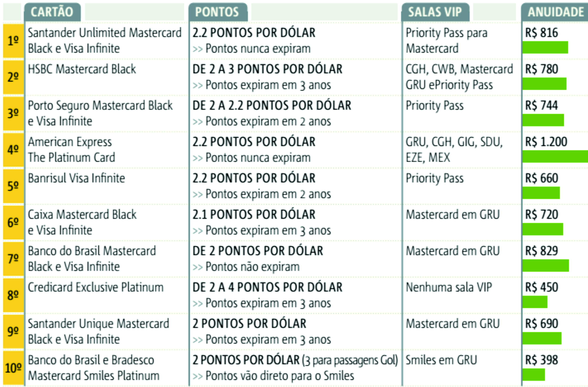The width and height of the screenshot is (588, 387).
Task: Click the 1º ranking badge
Action: coord(13,41)
